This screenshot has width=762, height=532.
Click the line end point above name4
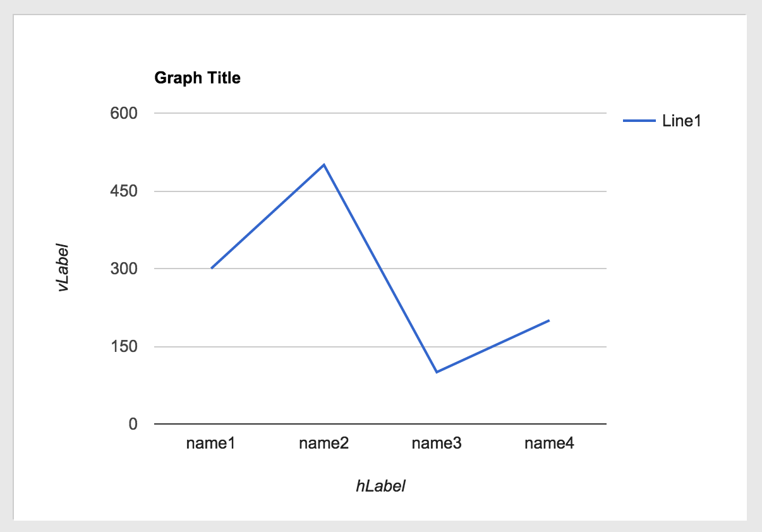pyautogui.click(x=549, y=320)
